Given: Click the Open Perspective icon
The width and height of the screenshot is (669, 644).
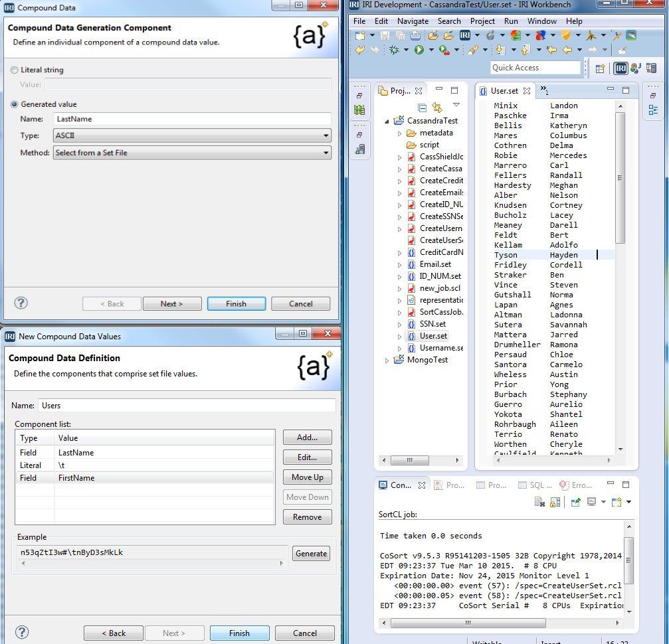Looking at the screenshot, I should pyautogui.click(x=601, y=68).
